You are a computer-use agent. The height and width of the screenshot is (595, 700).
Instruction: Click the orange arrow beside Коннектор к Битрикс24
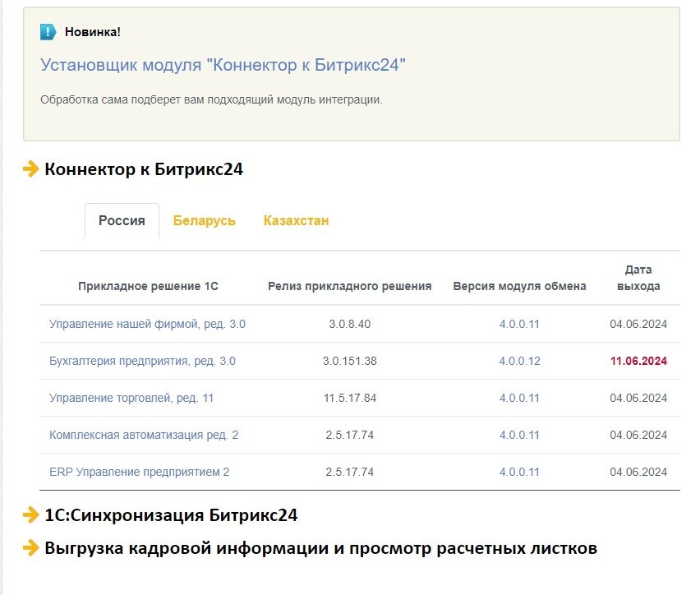[30, 168]
